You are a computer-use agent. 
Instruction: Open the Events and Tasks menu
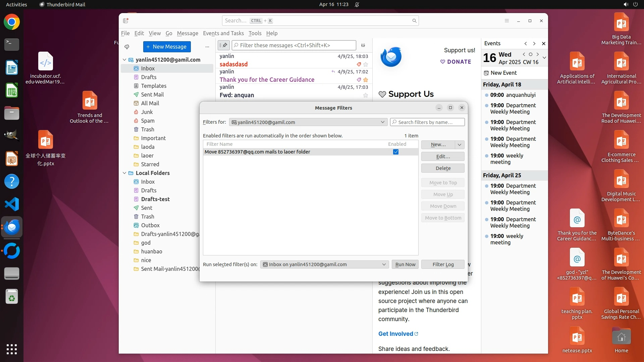coord(223,33)
